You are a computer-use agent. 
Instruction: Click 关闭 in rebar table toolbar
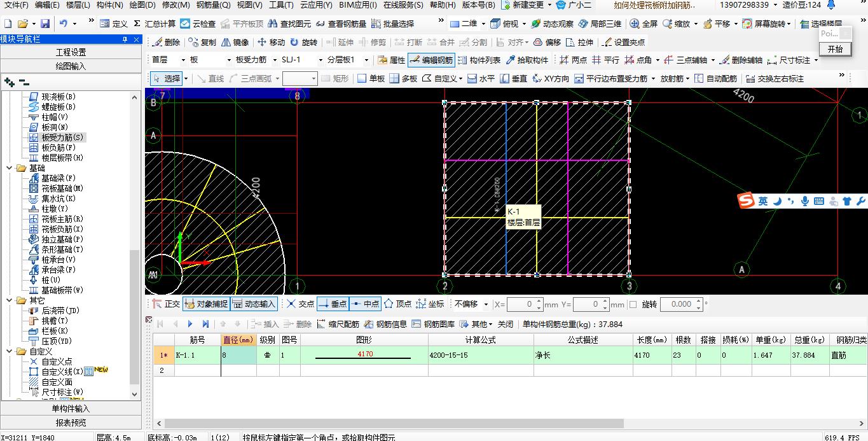(506, 324)
